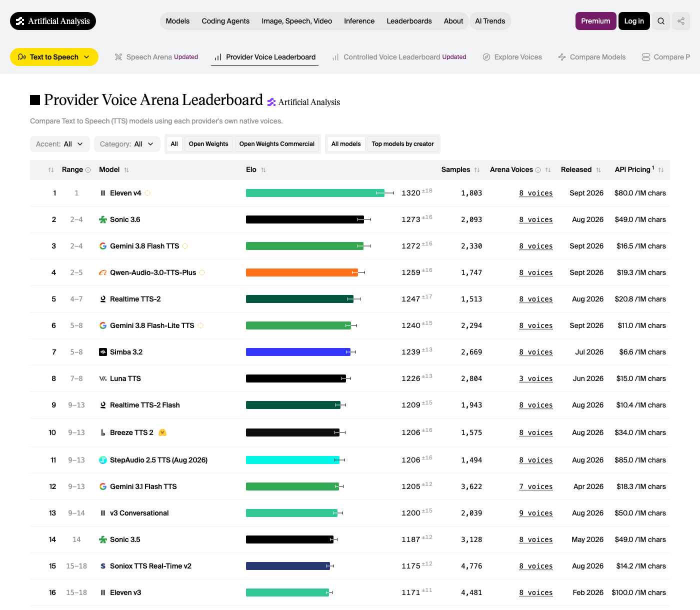Open the Controlled Voice Leaderboard tab
The image size is (700, 610).
coord(399,57)
